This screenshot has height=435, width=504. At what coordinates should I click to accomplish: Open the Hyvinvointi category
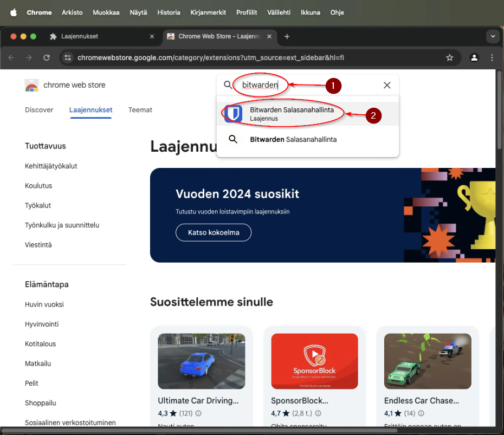click(x=42, y=324)
